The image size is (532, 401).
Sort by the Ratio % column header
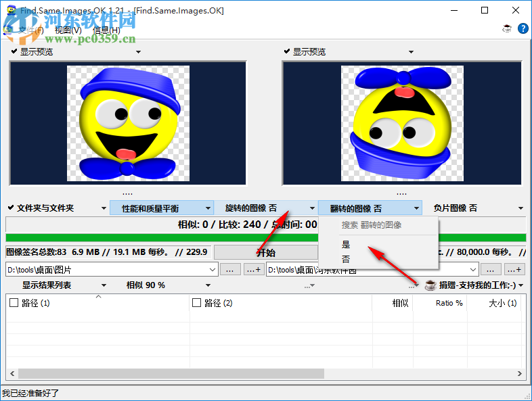pyautogui.click(x=440, y=303)
